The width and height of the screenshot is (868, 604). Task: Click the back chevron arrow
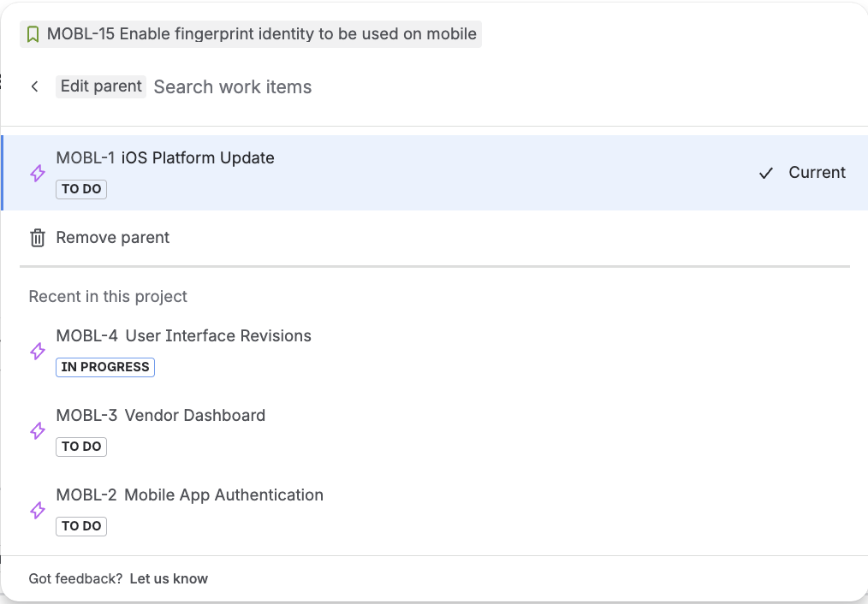35,86
